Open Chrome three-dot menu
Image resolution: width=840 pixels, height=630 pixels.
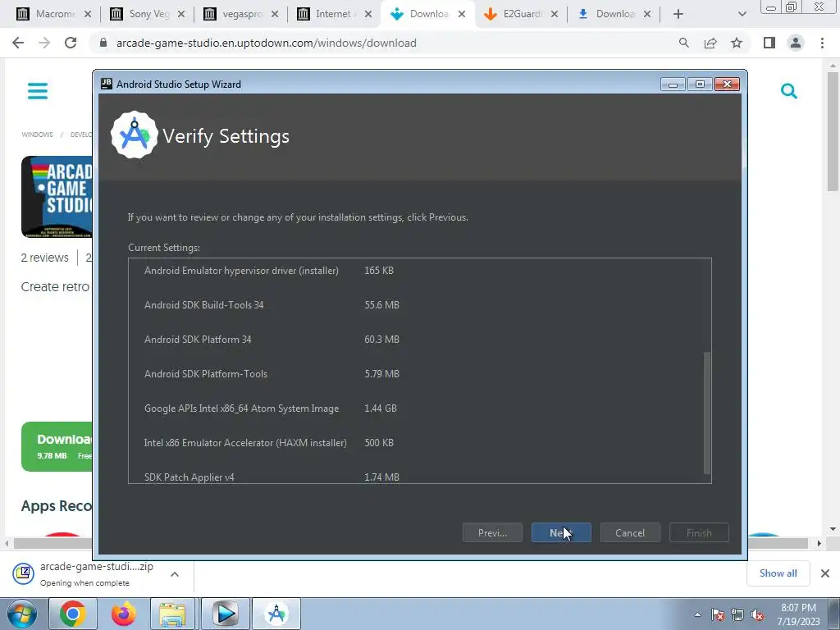point(822,43)
